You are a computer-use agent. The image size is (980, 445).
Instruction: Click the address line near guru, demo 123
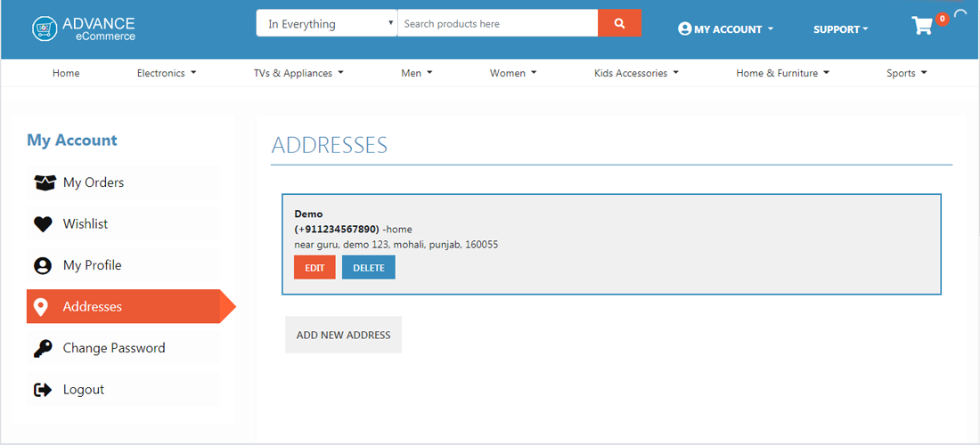[x=396, y=245]
